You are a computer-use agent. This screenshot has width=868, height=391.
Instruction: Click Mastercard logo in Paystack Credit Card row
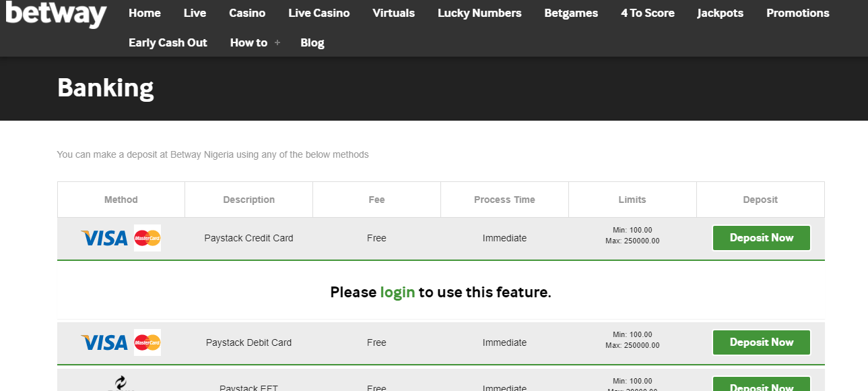click(147, 238)
